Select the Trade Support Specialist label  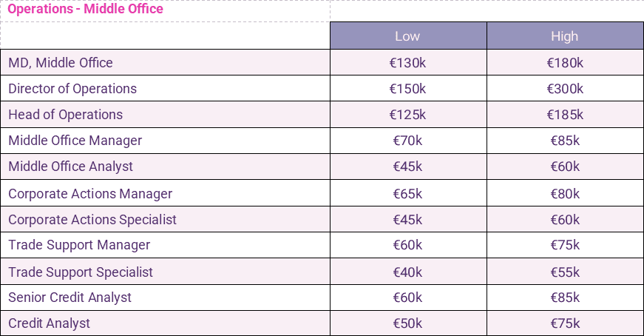[x=81, y=272]
